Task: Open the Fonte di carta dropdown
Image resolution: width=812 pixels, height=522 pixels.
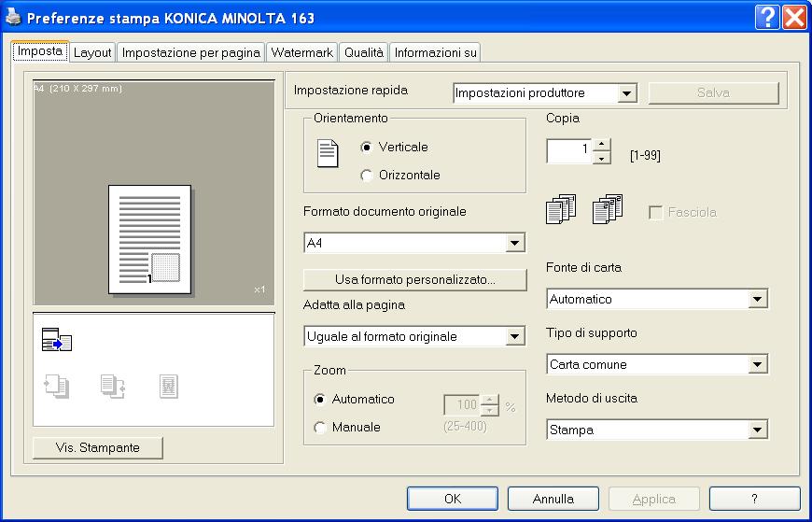Action: (757, 299)
